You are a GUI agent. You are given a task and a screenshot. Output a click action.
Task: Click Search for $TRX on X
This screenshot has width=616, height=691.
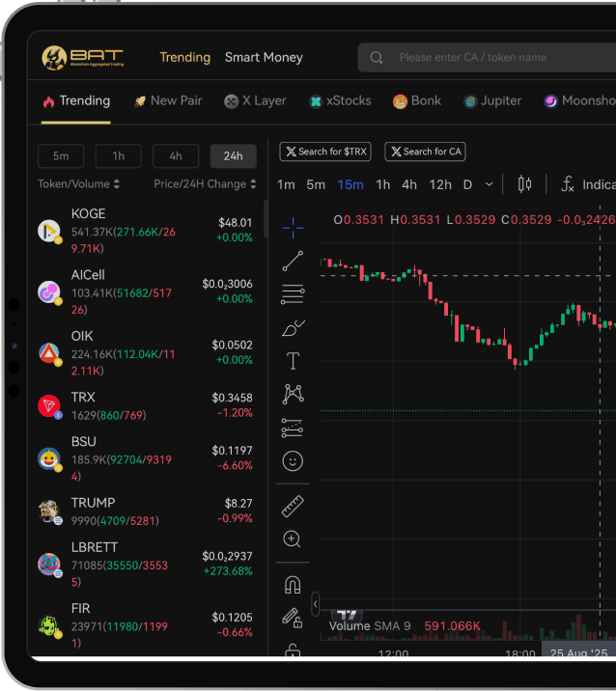[324, 152]
